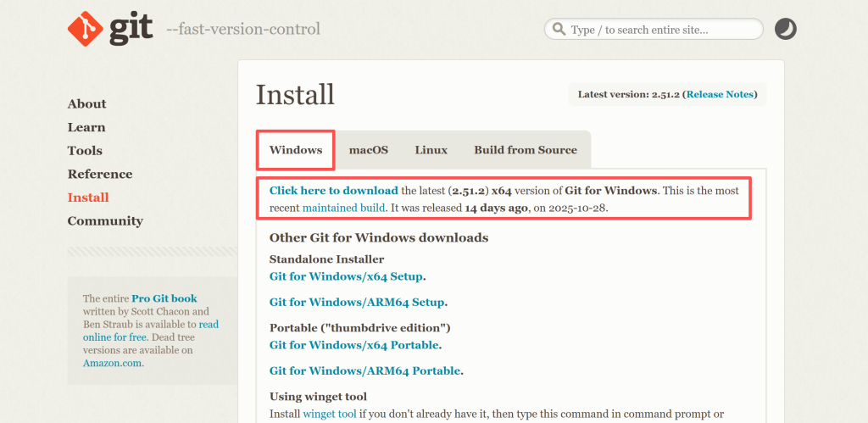Click the search magnifier icon

click(x=559, y=30)
